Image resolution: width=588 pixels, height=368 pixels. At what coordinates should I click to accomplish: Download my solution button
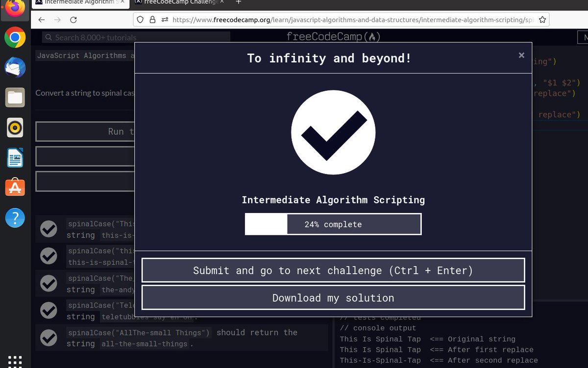[x=333, y=298]
